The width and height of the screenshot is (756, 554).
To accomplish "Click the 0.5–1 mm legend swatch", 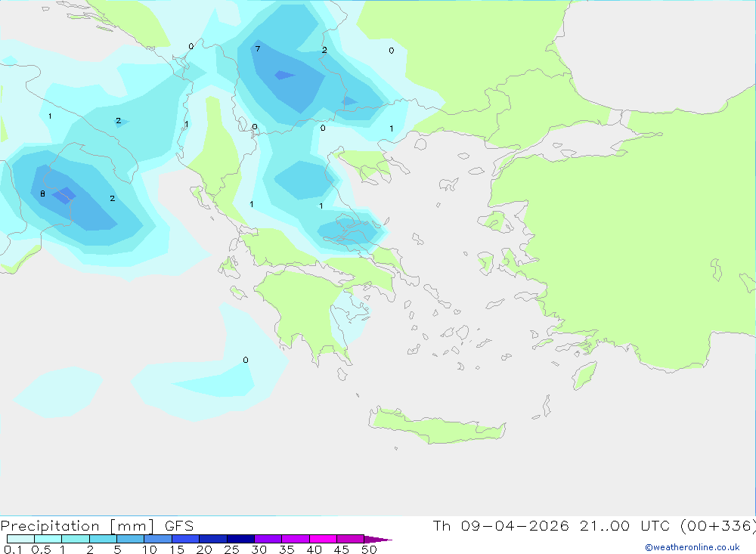I will (x=48, y=539).
